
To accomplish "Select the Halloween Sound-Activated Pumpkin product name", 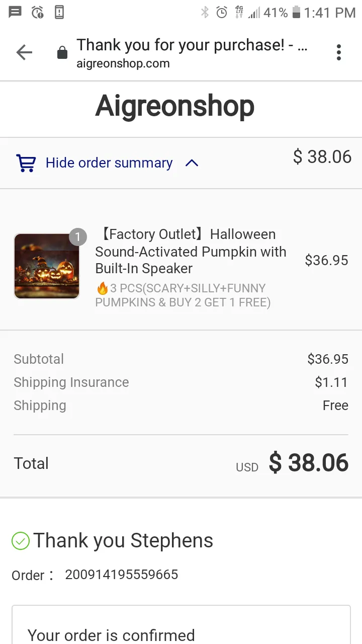I will 191,252.
